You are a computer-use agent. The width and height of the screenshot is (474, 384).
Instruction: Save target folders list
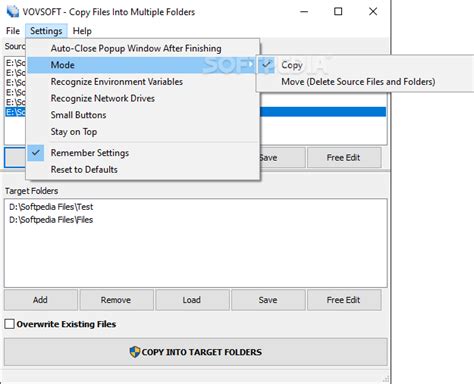[x=268, y=300]
